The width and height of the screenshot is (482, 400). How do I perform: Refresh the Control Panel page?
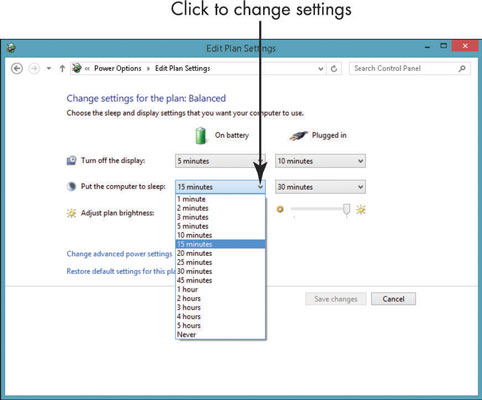click(x=334, y=69)
